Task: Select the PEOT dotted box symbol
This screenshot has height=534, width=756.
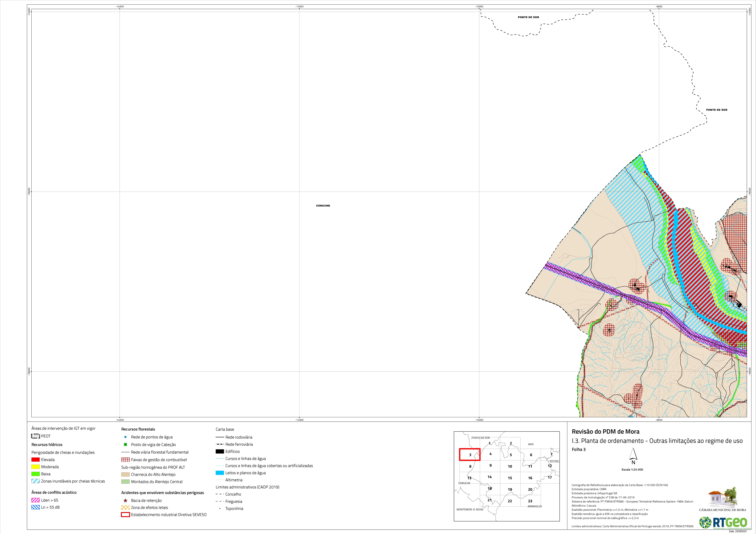Action: coord(36,436)
